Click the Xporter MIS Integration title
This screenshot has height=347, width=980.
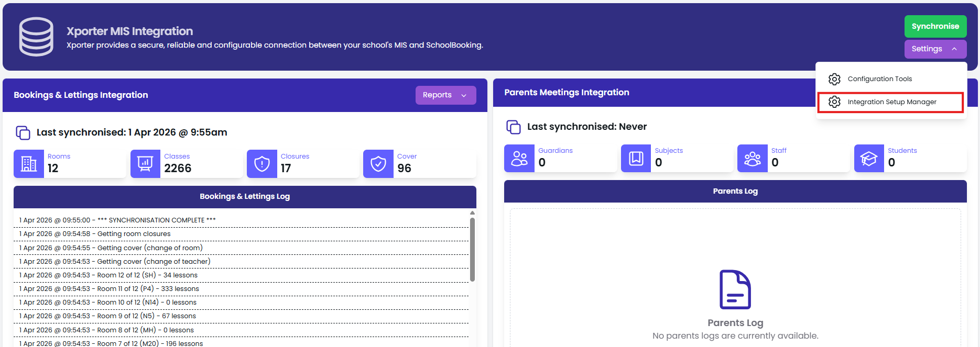tap(129, 31)
